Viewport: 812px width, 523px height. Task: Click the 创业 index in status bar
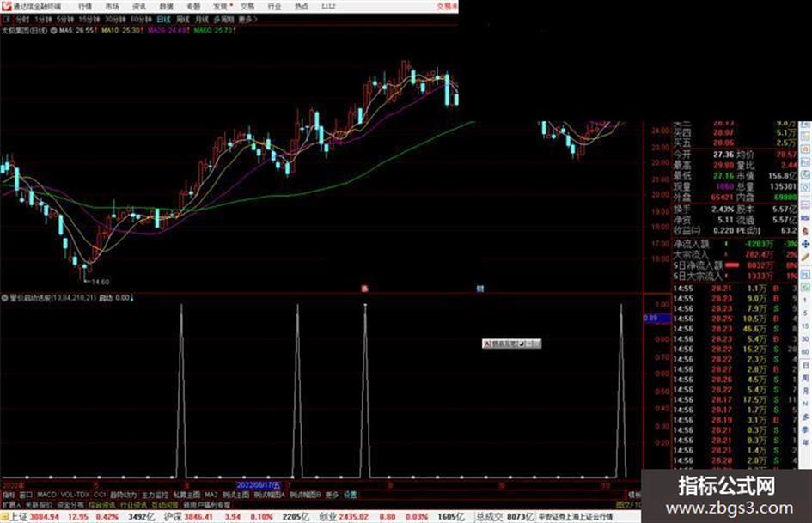tap(327, 516)
